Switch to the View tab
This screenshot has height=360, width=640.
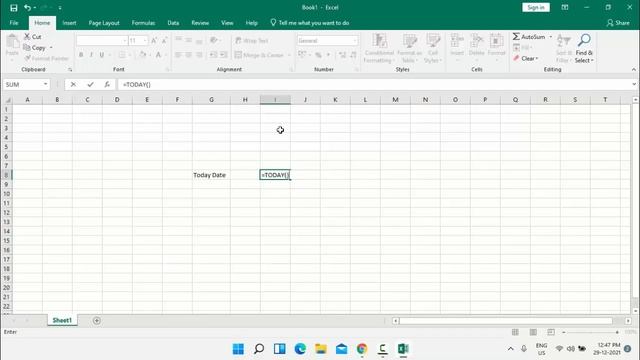click(227, 23)
